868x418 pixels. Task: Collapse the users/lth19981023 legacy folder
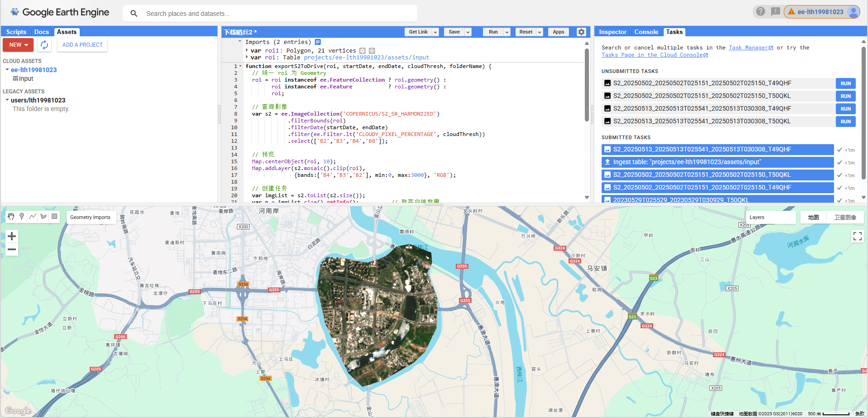(x=7, y=100)
